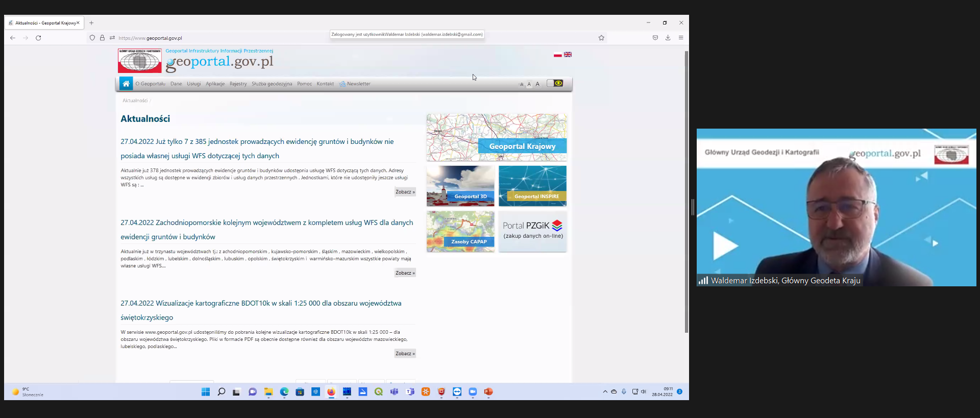
Task: Click the address bar showing geoportal.gov.pl
Action: coord(347,38)
